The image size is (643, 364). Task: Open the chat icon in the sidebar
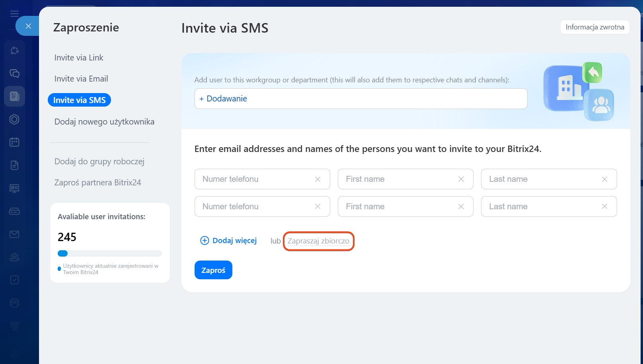[14, 74]
